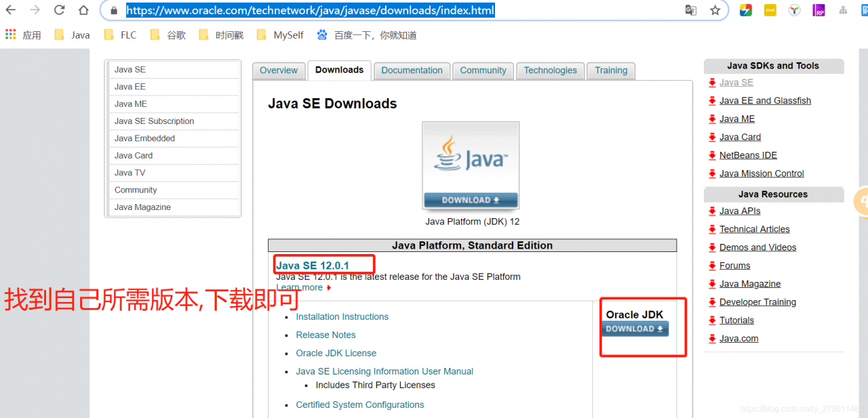868x418 pixels.
Task: View site info via the padlock icon
Action: click(114, 11)
